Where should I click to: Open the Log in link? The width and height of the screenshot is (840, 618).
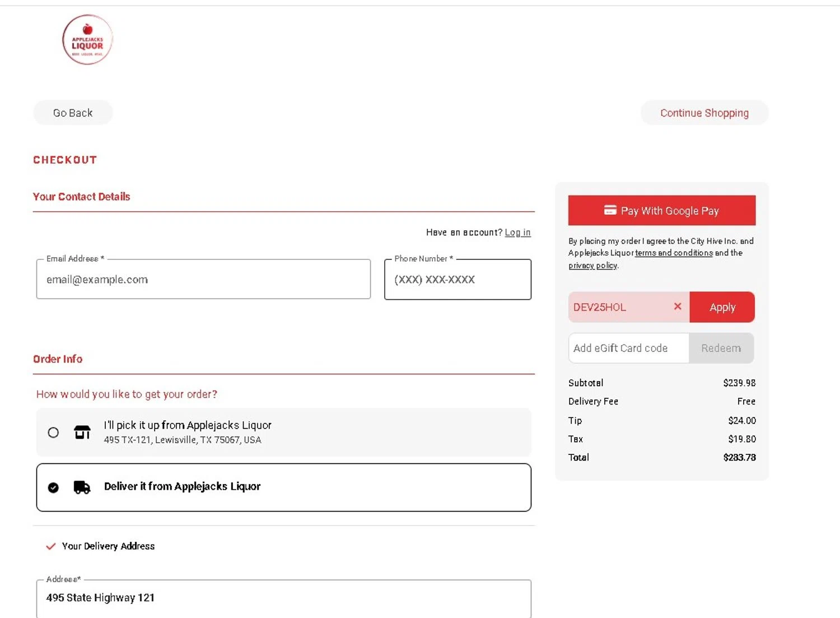click(517, 232)
